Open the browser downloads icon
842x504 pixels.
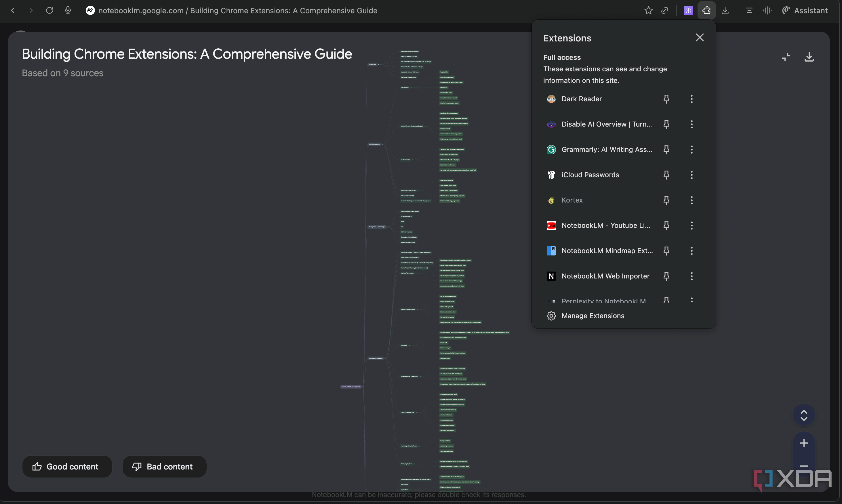(725, 11)
